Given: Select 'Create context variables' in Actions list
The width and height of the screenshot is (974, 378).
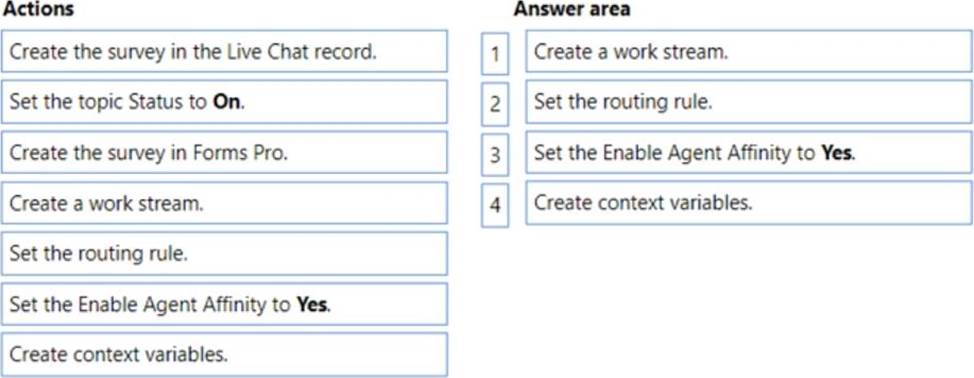Looking at the screenshot, I should (224, 354).
